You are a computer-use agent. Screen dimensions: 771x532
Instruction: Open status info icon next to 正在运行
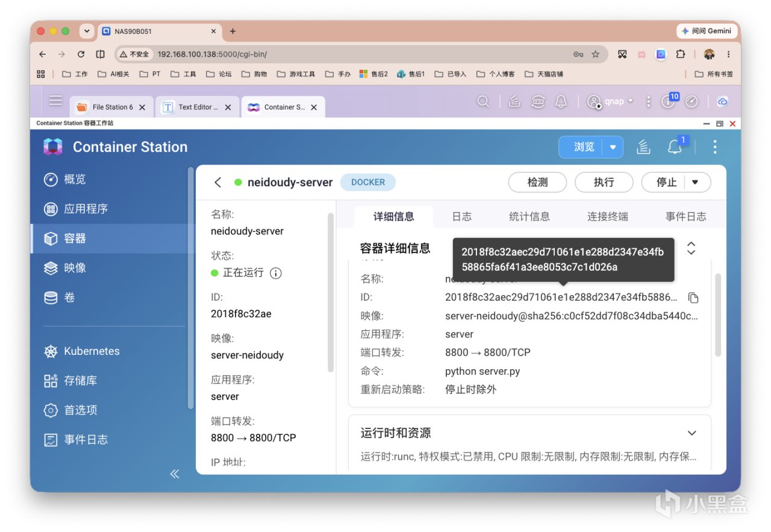pyautogui.click(x=276, y=273)
